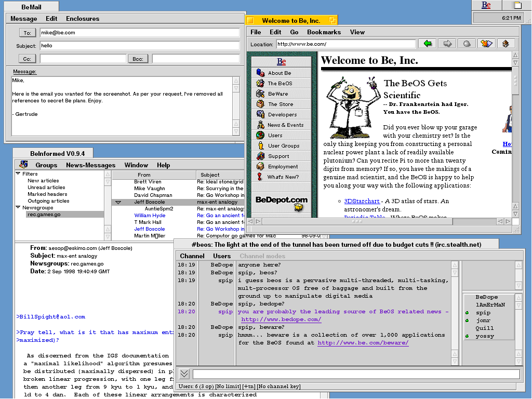Open BeWare icon in the sidebar
532x399 pixels.
click(260, 94)
